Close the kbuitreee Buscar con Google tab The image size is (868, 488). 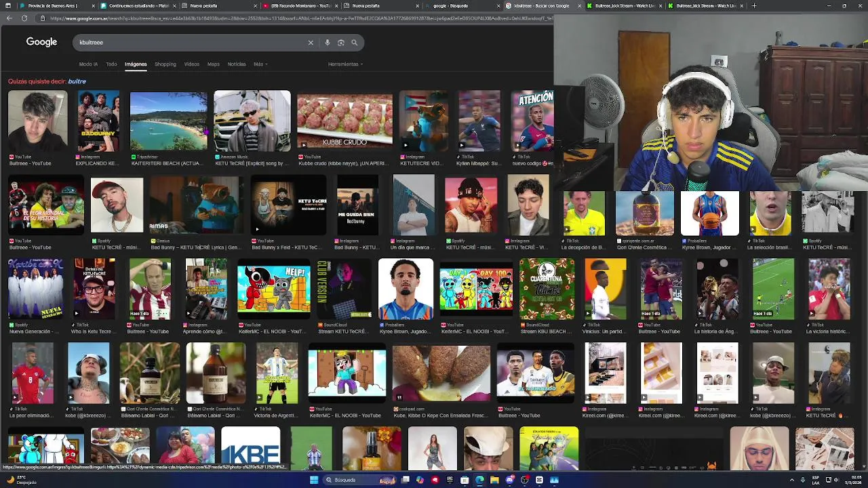[x=579, y=5]
